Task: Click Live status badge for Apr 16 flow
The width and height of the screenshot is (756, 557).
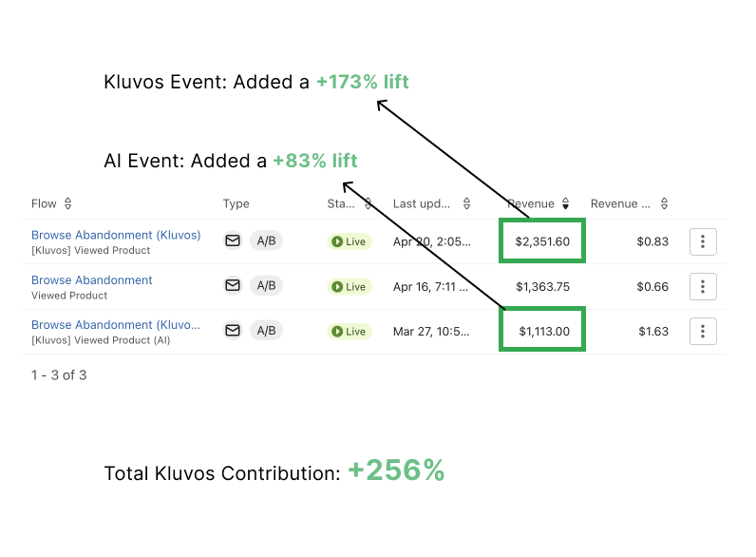Action: pyautogui.click(x=350, y=287)
